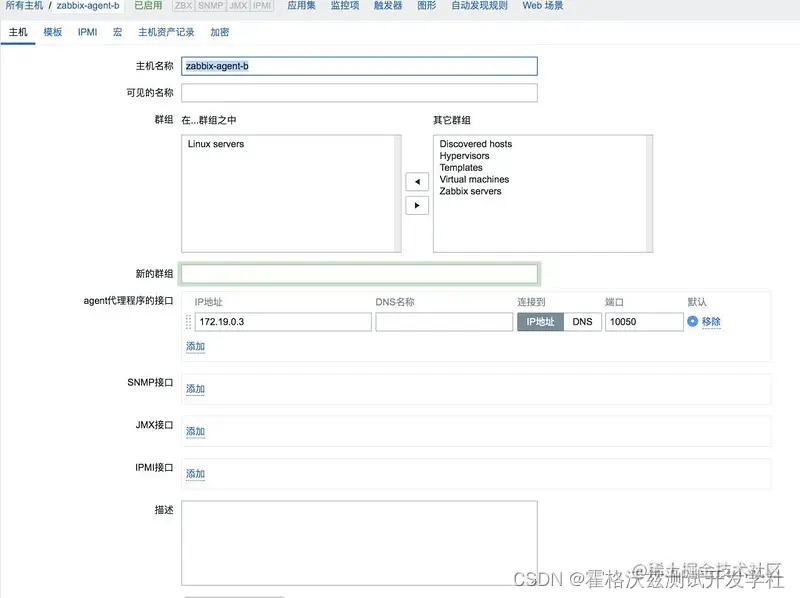Select Linux servers in the host groups list
This screenshot has height=598, width=800.
click(213, 143)
